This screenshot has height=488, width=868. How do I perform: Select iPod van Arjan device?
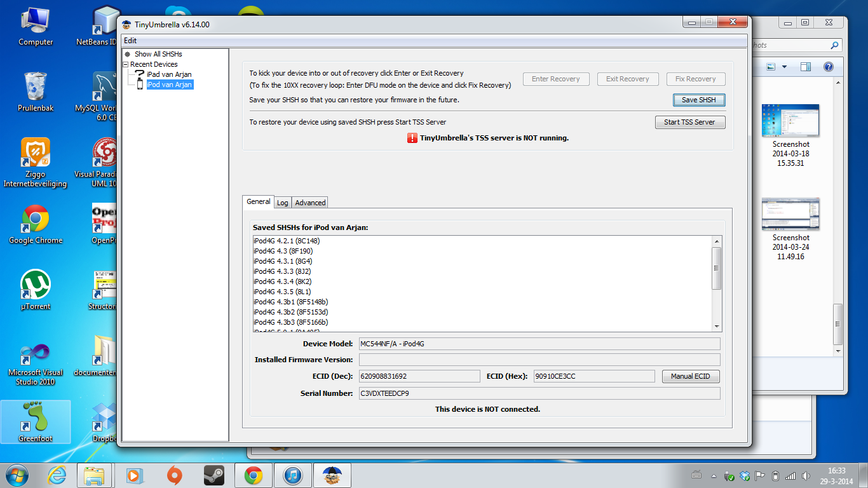point(169,85)
